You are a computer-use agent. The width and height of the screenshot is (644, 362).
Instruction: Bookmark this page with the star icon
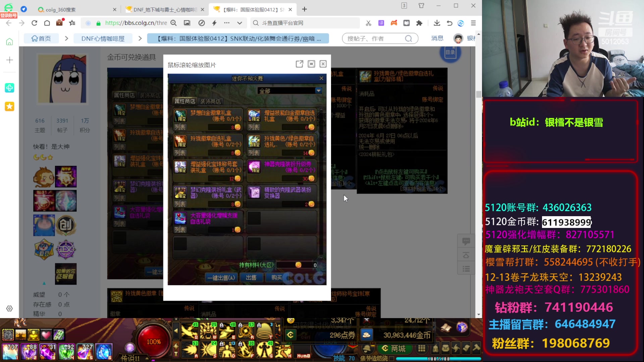[x=72, y=23]
